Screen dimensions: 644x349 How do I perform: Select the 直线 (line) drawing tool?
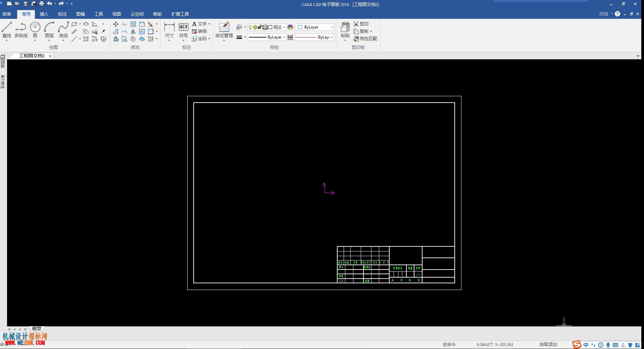[7, 30]
